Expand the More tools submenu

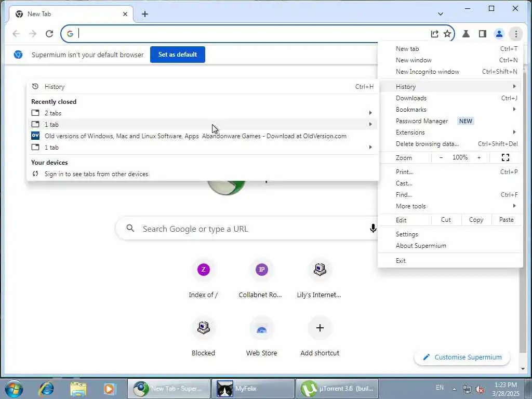(x=450, y=206)
